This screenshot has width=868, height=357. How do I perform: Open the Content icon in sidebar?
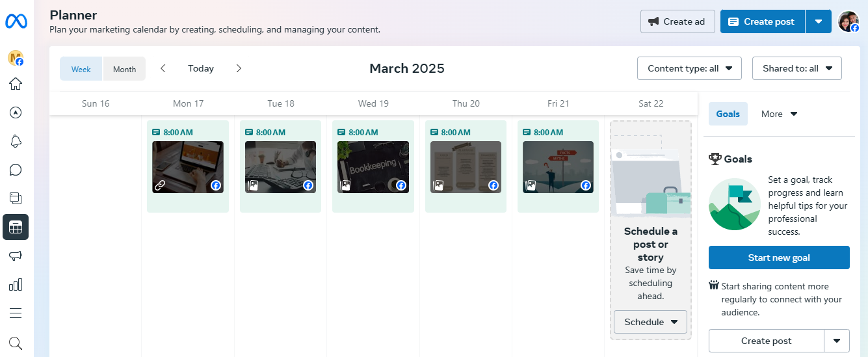tap(16, 198)
